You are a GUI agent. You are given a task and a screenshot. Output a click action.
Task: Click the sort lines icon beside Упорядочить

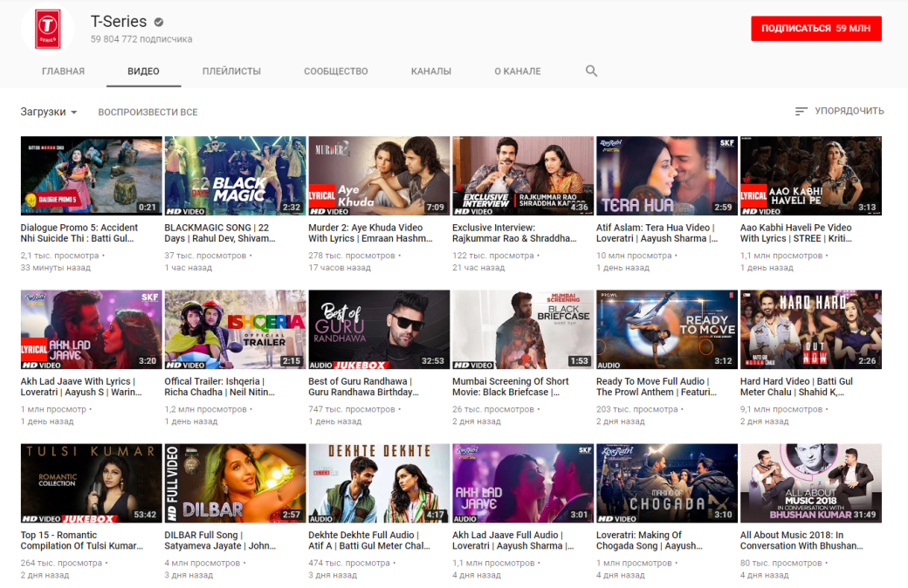coord(801,111)
